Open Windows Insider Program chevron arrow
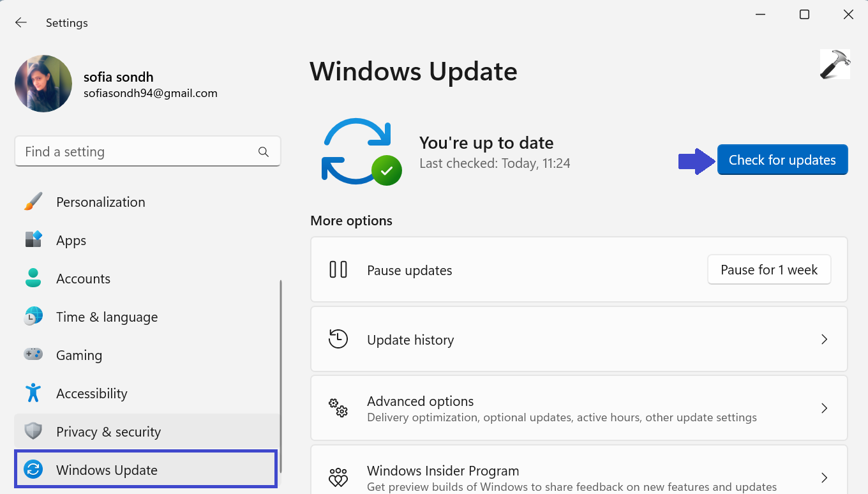The image size is (868, 494). (x=824, y=477)
